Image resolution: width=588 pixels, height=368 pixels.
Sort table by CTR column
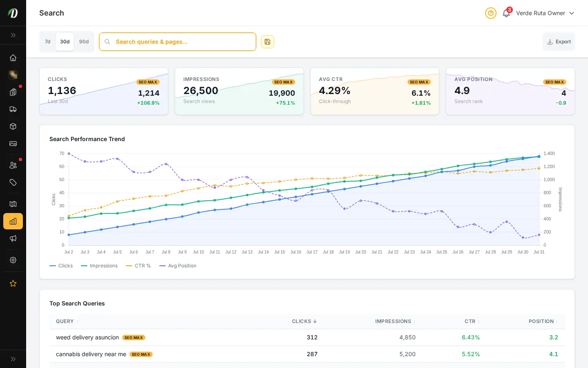(472, 321)
